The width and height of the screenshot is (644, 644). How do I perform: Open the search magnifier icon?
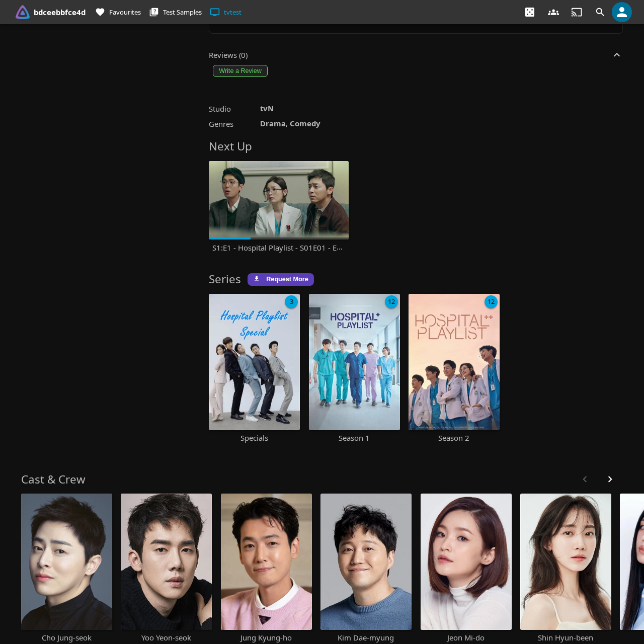tap(600, 12)
